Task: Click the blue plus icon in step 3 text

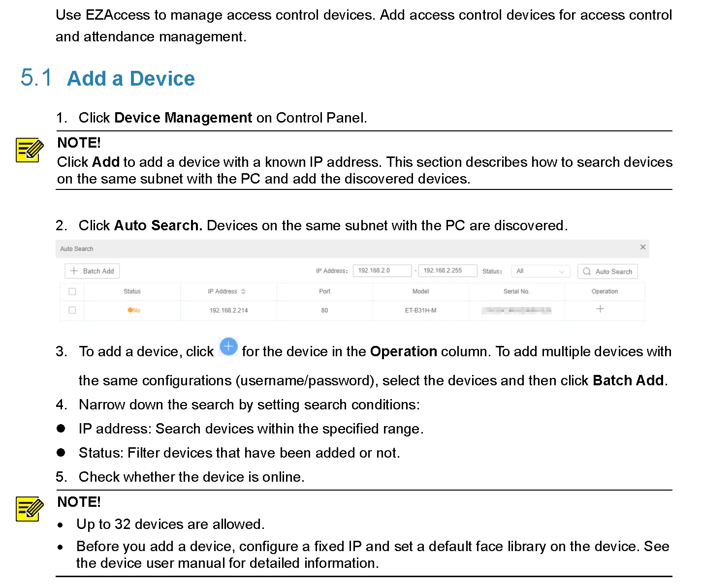Action: tap(228, 347)
